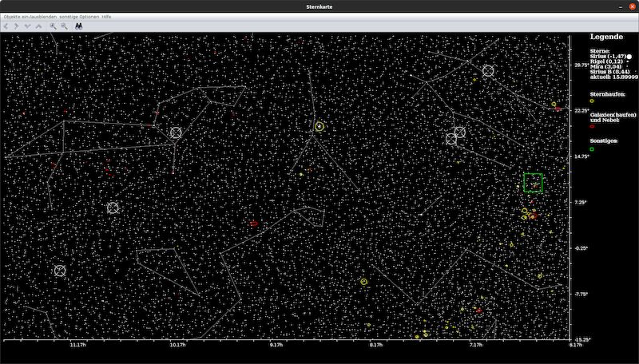Pan the star map up with the arrow icon
Viewport: 639px width, 364px height.
point(38,26)
